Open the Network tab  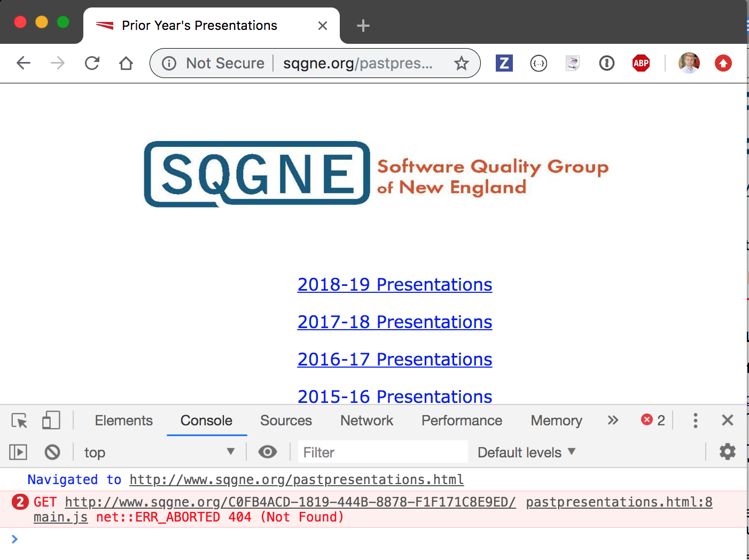367,421
